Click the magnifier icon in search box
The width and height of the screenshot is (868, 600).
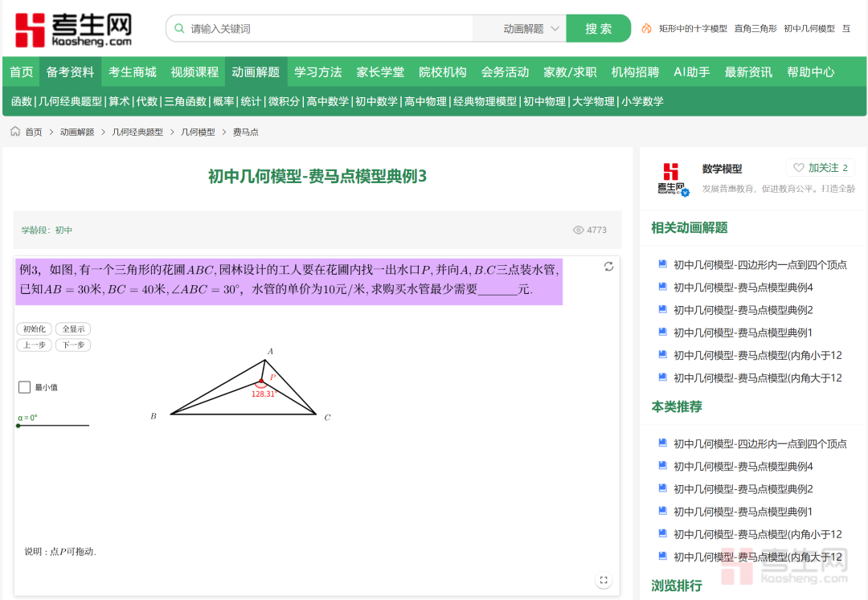pyautogui.click(x=179, y=29)
